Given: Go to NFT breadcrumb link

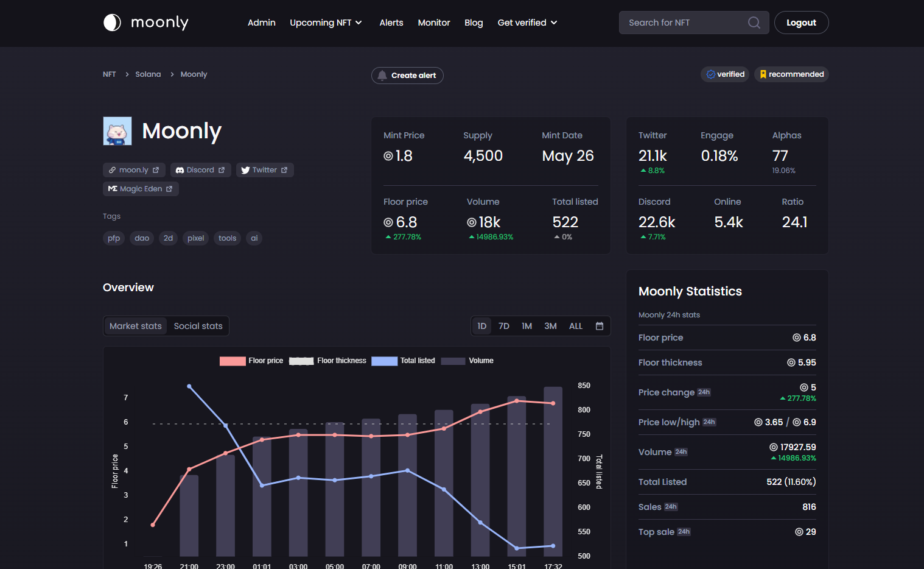Looking at the screenshot, I should [110, 74].
